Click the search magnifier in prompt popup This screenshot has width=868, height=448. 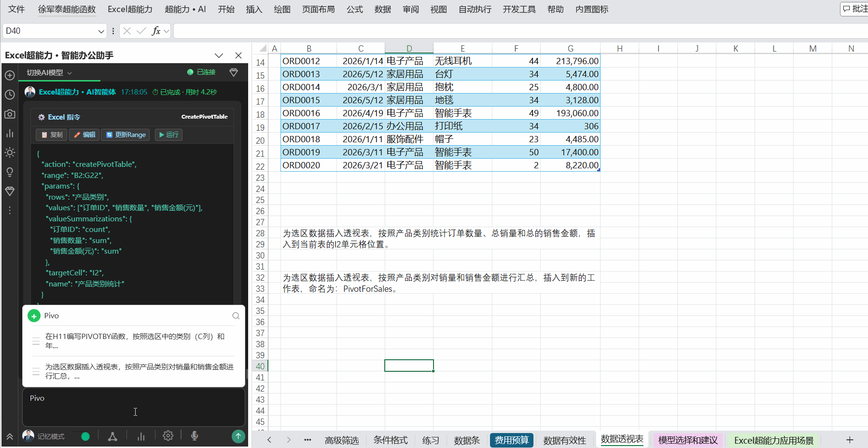[236, 316]
